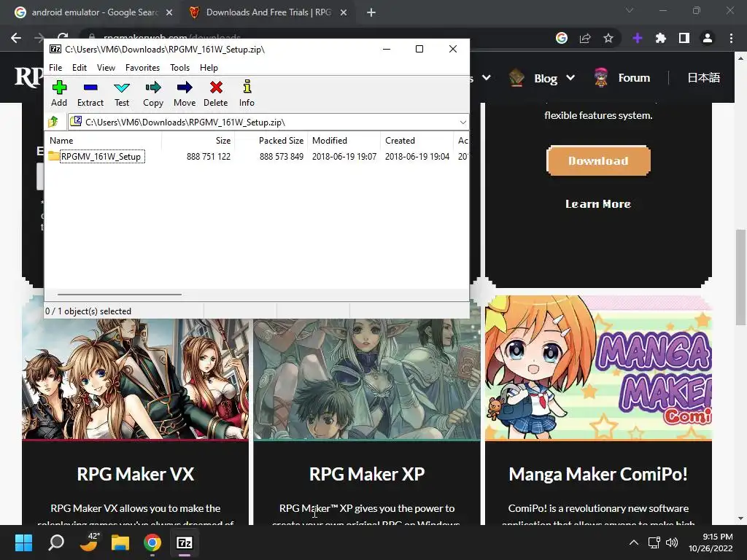
Task: Run the Test archive tool
Action: [x=122, y=93]
